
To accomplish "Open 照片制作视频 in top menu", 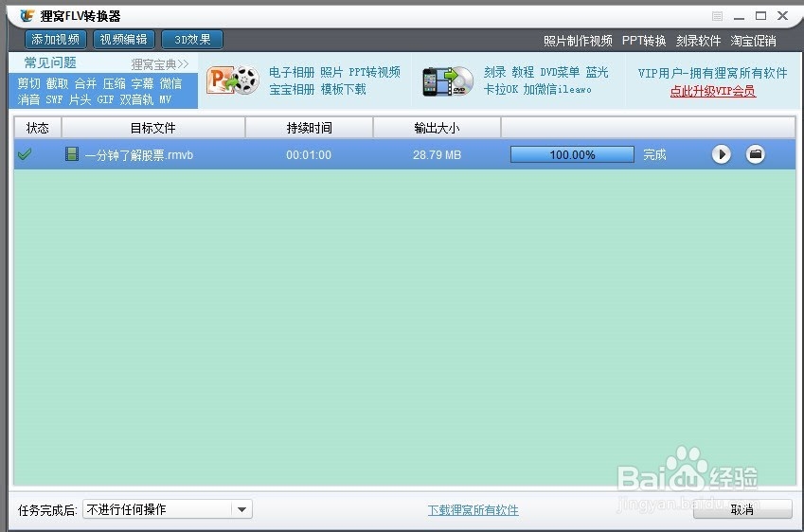I will (578, 41).
